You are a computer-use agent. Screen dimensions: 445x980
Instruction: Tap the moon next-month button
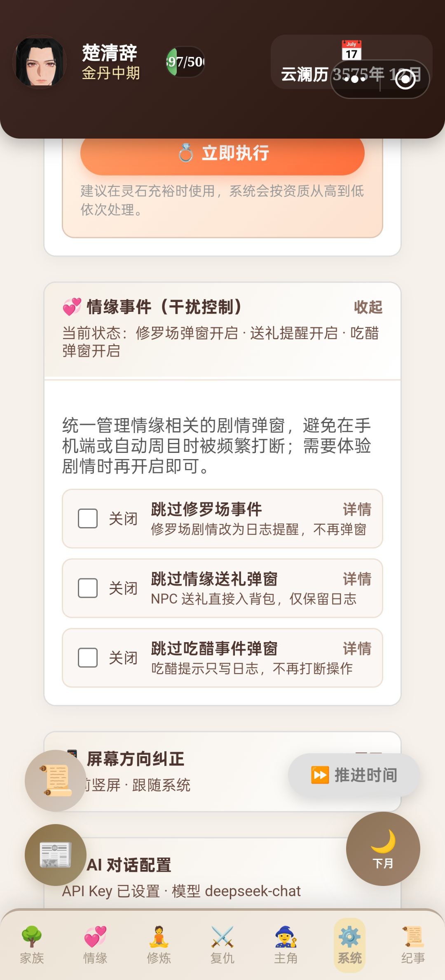[383, 849]
